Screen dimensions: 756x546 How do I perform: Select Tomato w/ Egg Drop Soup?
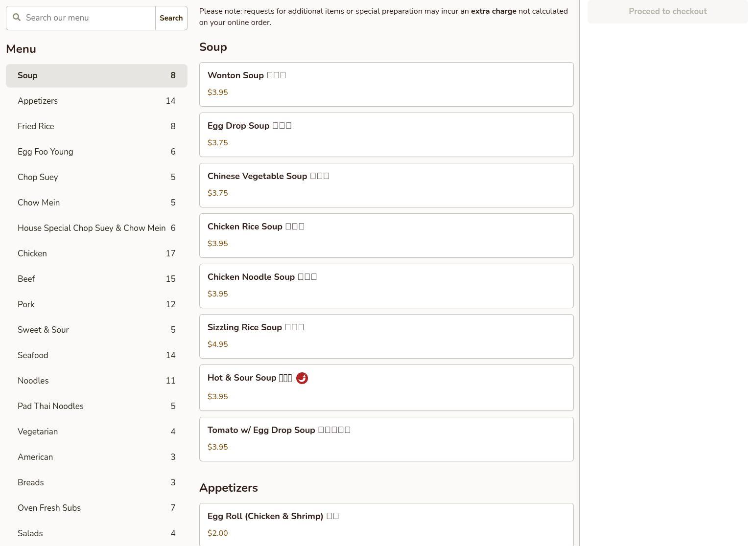(x=386, y=439)
